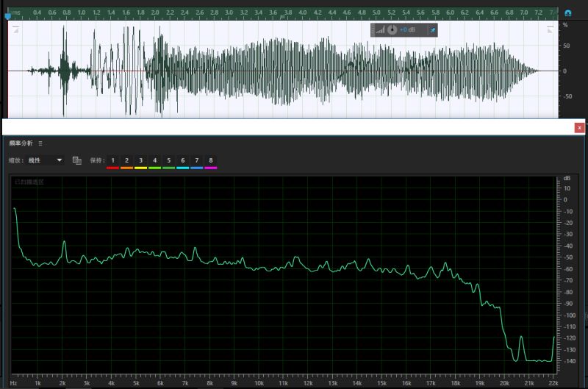Click the +0 dB gain value field
Screen dimensions: 588x389
click(408, 29)
